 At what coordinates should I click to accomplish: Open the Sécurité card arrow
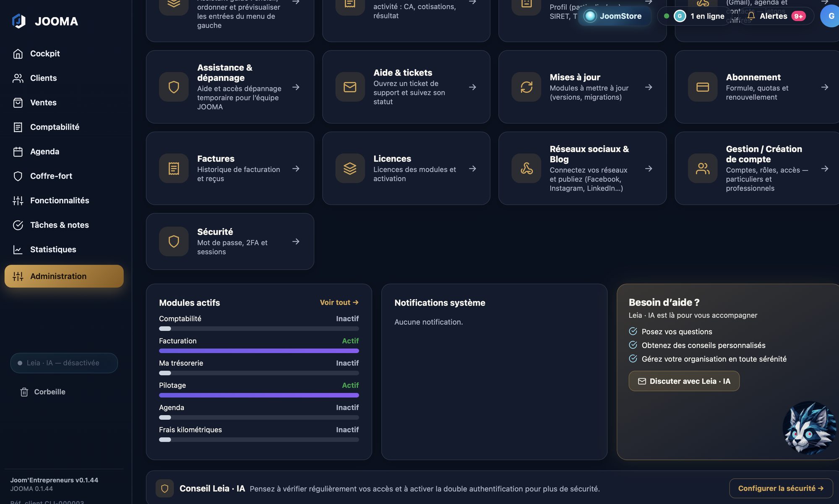(x=296, y=242)
